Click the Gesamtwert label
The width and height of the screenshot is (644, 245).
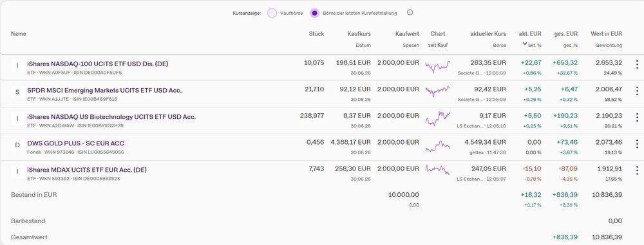click(29, 237)
